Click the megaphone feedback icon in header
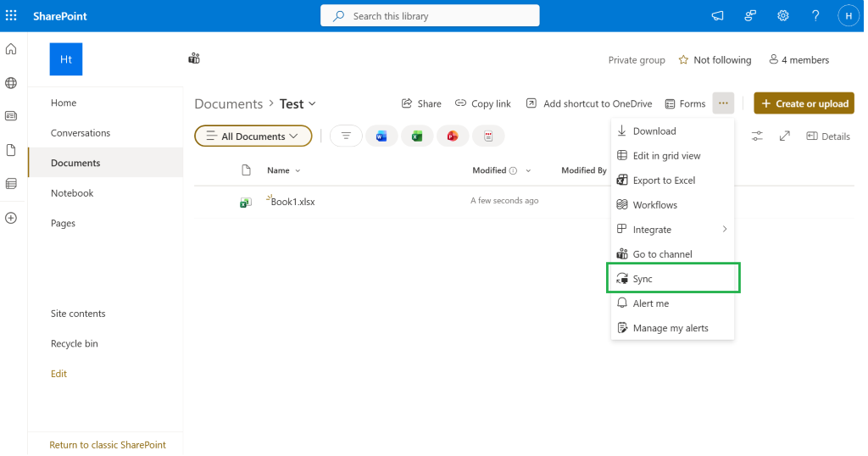Image resolution: width=868 pixels, height=456 pixels. click(717, 16)
